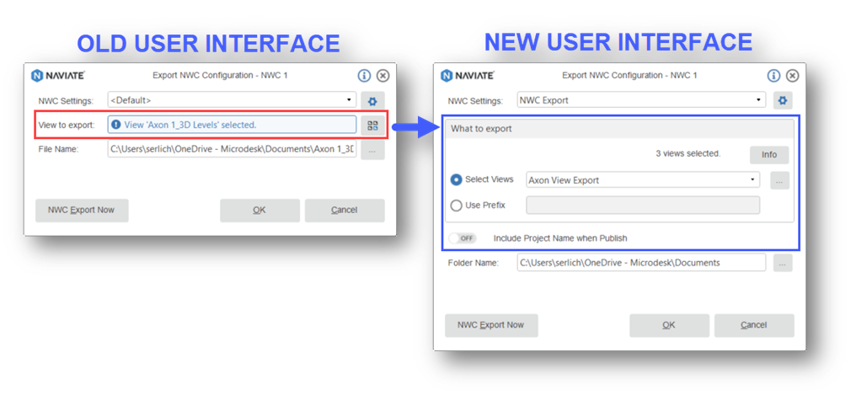Click 'View to export:' label
This screenshot has height=395, width=850.
point(67,125)
